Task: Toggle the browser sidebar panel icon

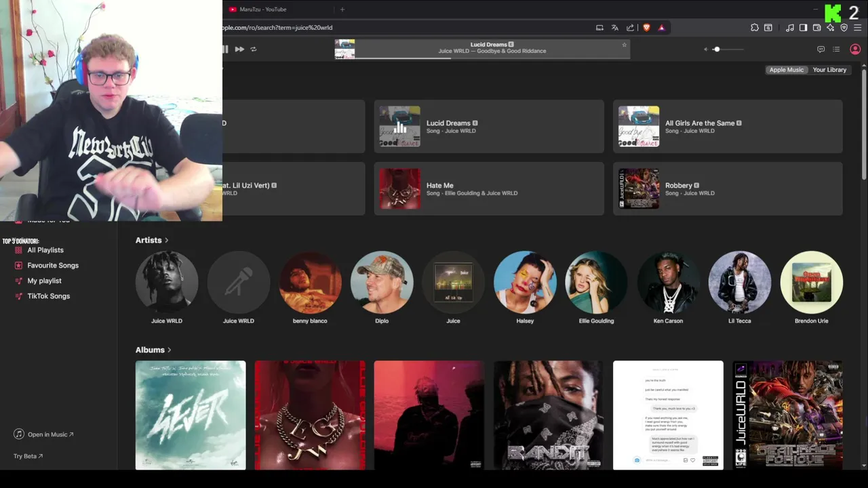Action: 804,28
